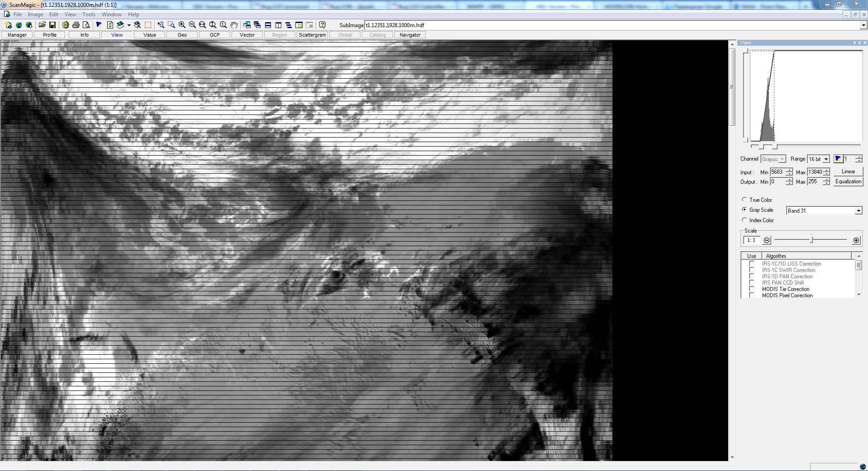
Task: Click the blue flashlight toolbar icon
Action: [x=99, y=25]
